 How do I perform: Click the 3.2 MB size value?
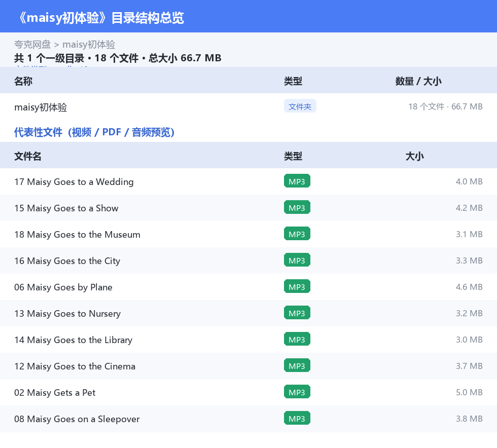click(x=469, y=313)
